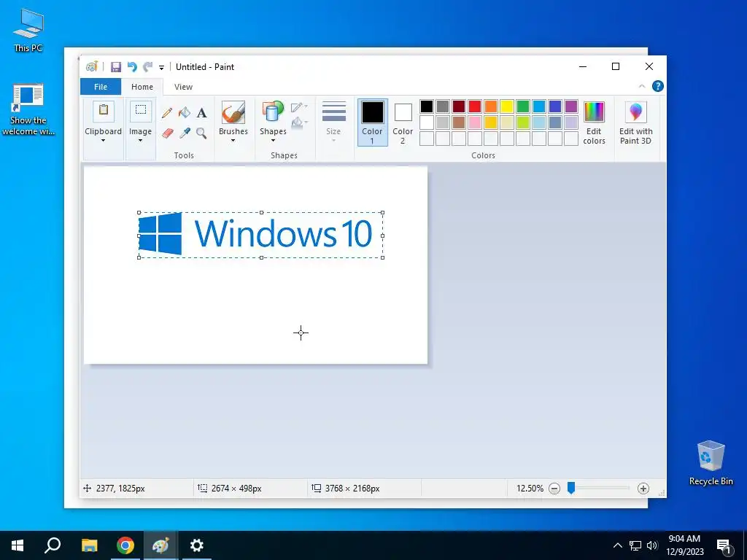Image resolution: width=747 pixels, height=560 pixels.
Task: Open Edit colors rainbow icon
Action: click(594, 112)
